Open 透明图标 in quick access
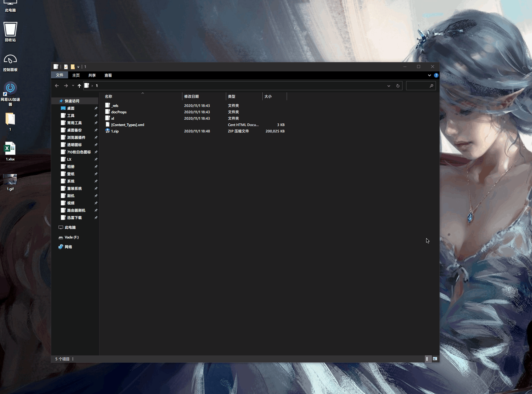Image resolution: width=532 pixels, height=394 pixels. 74,145
